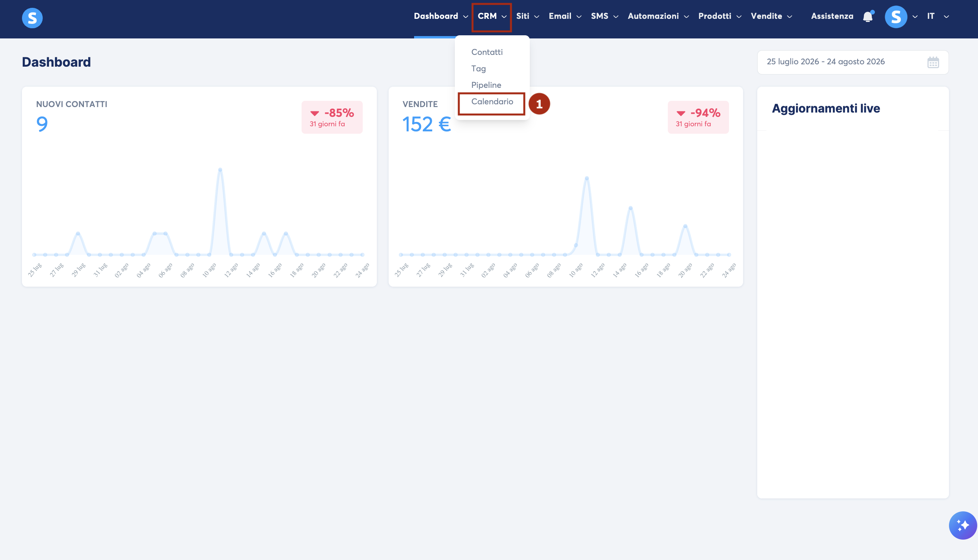
Task: Click the date range input field
Action: (x=853, y=62)
